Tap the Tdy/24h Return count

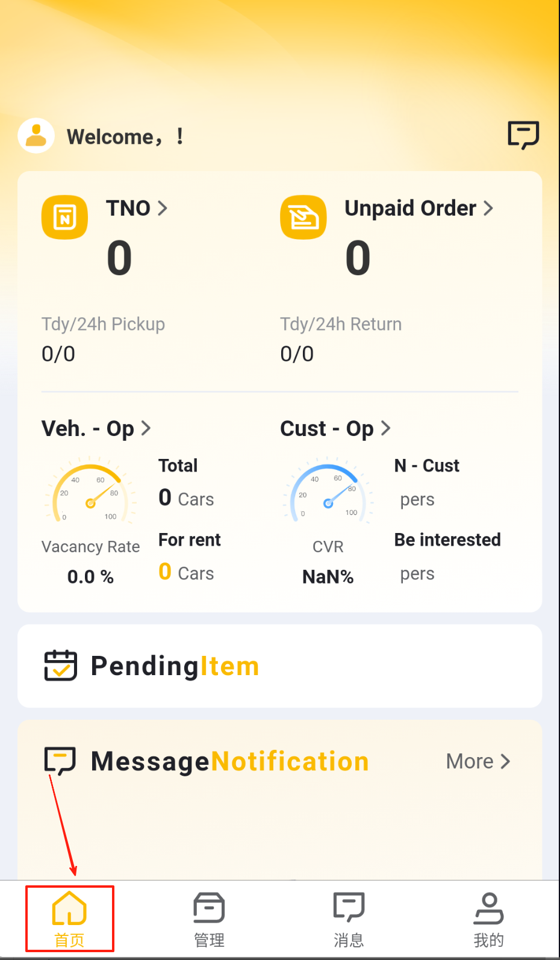pos(297,354)
